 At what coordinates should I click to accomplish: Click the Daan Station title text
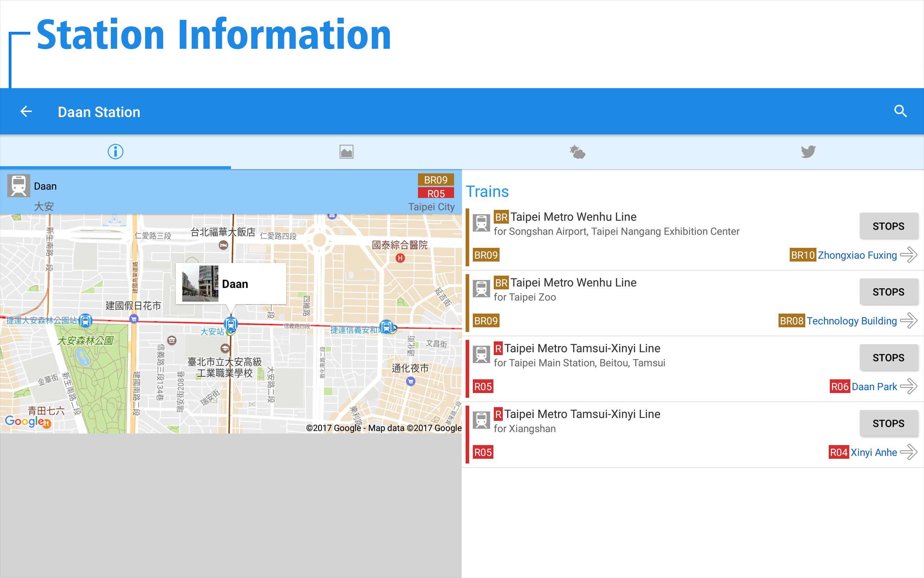pyautogui.click(x=99, y=112)
